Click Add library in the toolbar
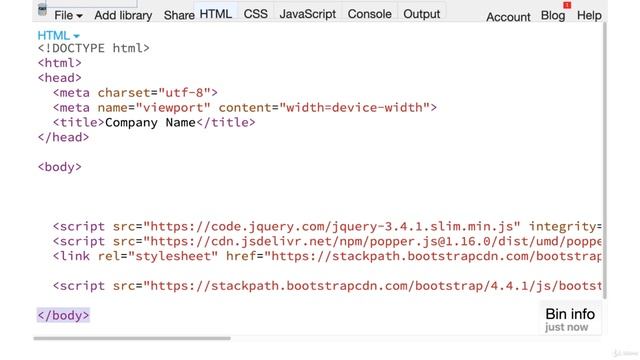640x360 pixels. [x=123, y=16]
